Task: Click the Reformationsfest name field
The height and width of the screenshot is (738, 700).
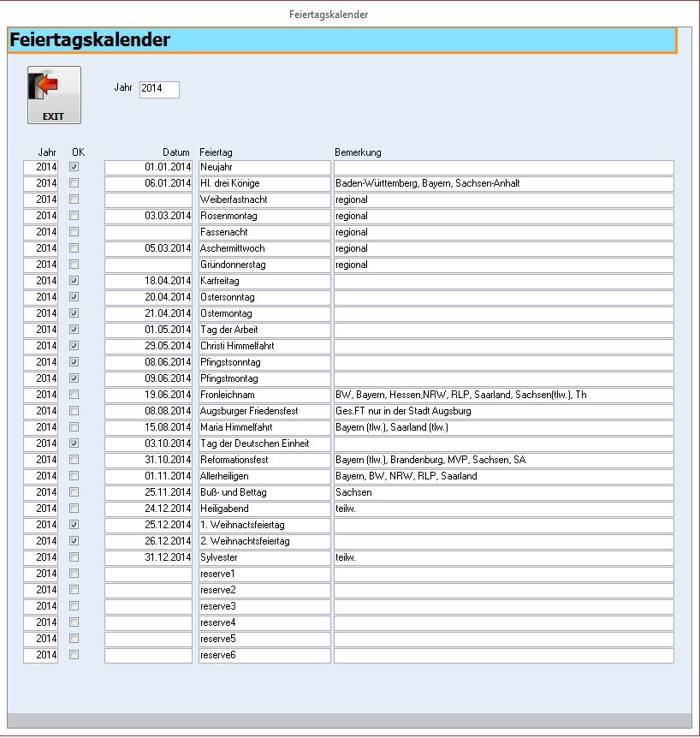Action: [x=264, y=461]
